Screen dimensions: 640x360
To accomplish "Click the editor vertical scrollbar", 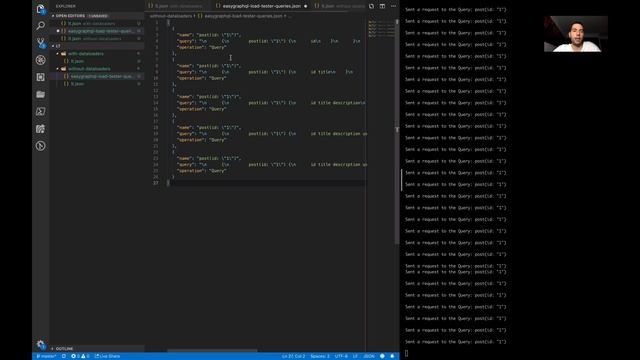I will point(397,131).
